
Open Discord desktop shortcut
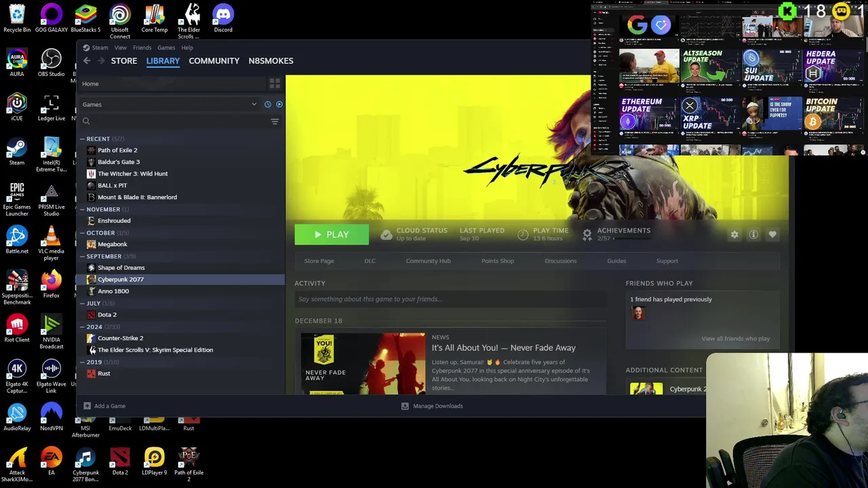(x=223, y=19)
